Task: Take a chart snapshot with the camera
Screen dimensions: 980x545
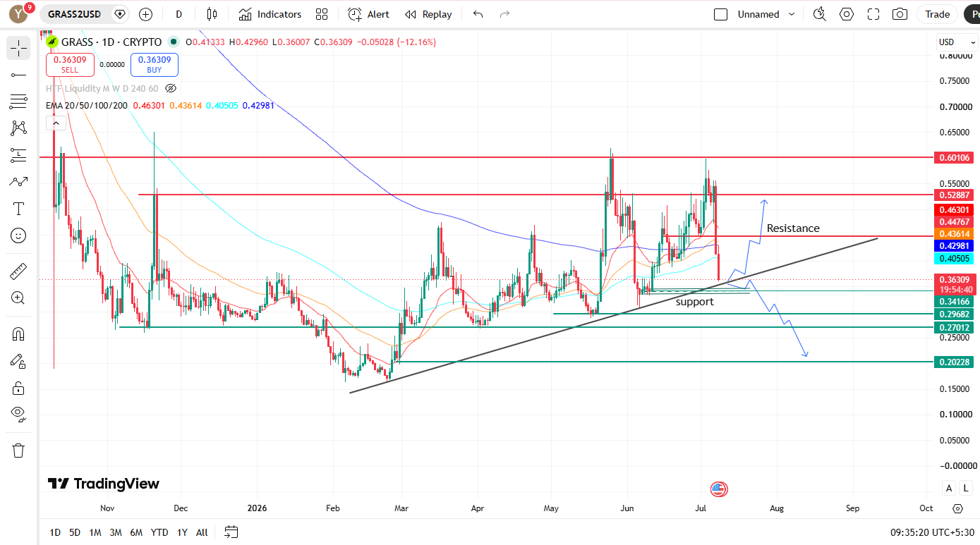Action: click(x=900, y=14)
